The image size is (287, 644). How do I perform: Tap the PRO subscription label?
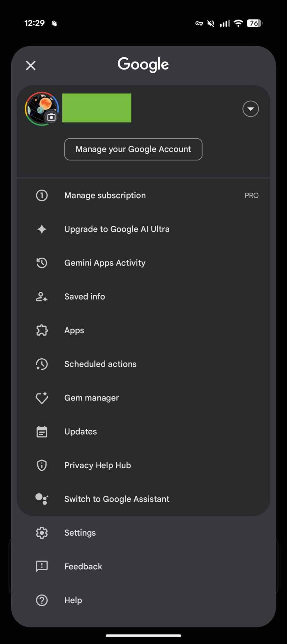(252, 195)
